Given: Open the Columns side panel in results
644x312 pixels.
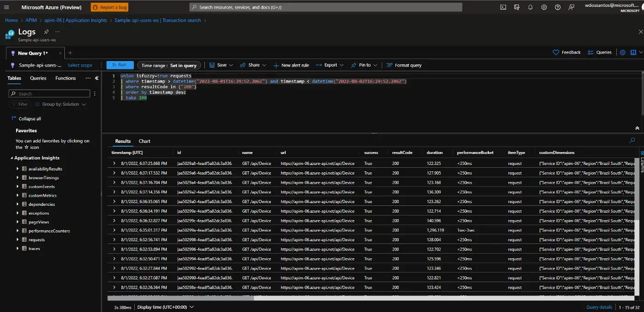Looking at the screenshot, I should point(642,162).
